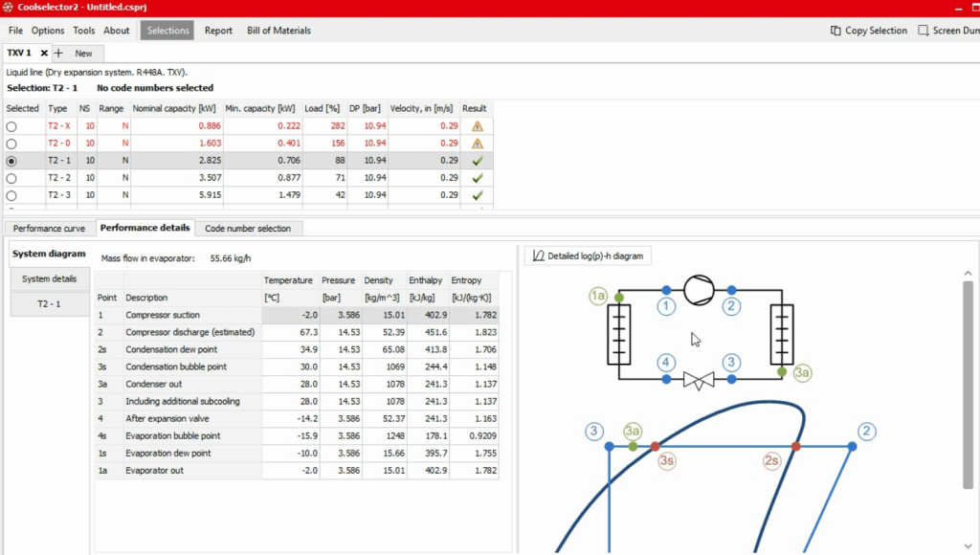The height and width of the screenshot is (555, 980).
Task: Click the warning icon for T2 - 0
Action: 478,144
